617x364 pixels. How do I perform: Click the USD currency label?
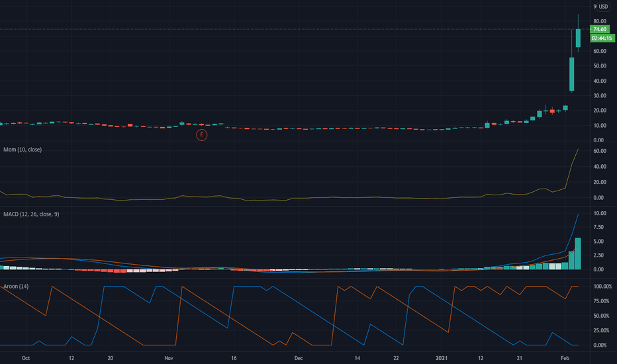pyautogui.click(x=603, y=7)
